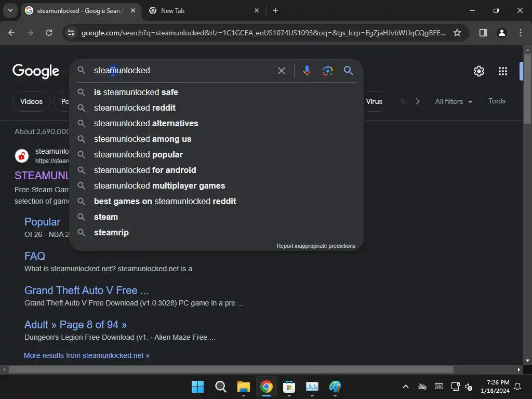The image size is (532, 399).
Task: Close the New Tab tab
Action: (x=257, y=10)
